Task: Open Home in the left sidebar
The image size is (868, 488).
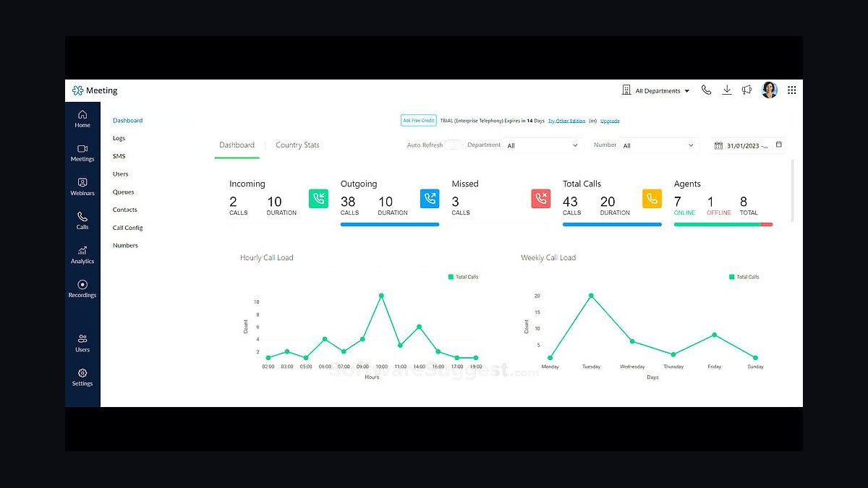Action: click(x=82, y=119)
